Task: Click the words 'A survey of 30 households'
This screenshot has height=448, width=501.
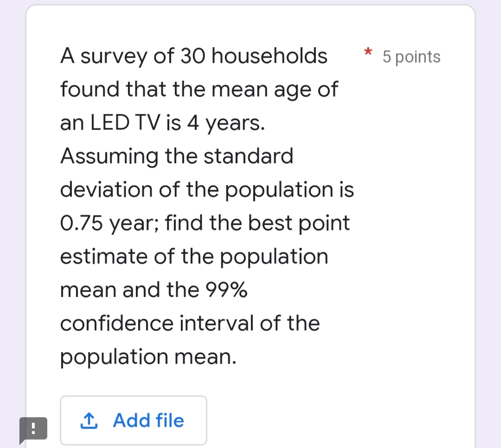Action: [x=193, y=56]
